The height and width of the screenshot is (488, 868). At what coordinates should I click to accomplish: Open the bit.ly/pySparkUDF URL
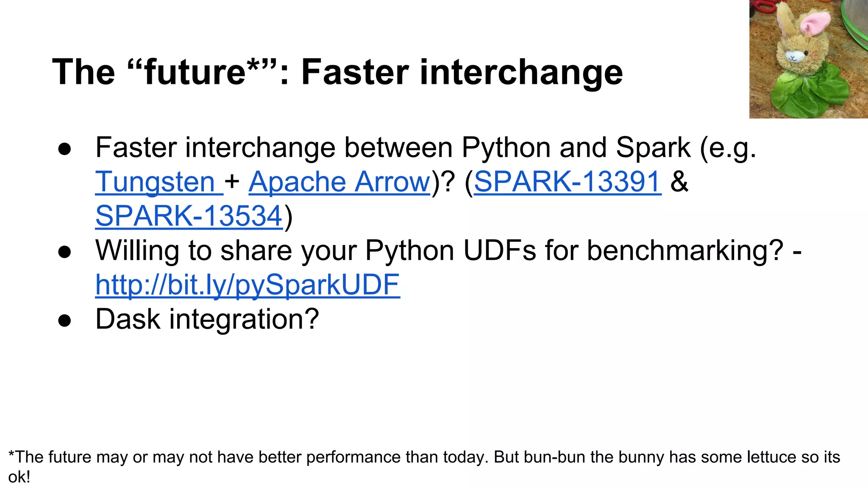click(x=248, y=284)
